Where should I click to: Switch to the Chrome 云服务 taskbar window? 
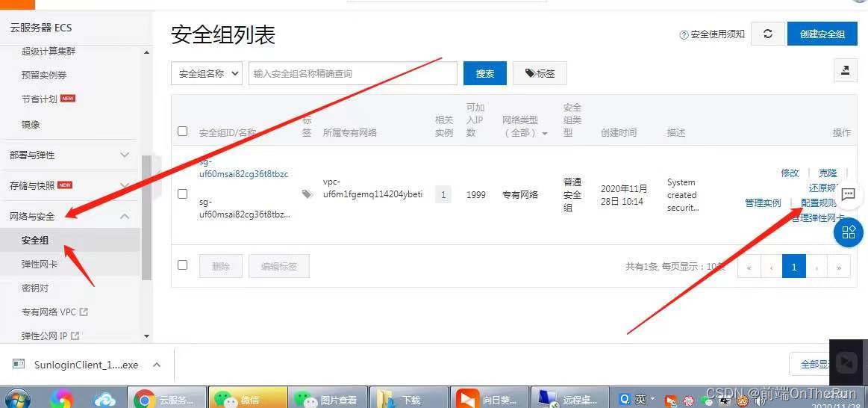pyautogui.click(x=167, y=398)
